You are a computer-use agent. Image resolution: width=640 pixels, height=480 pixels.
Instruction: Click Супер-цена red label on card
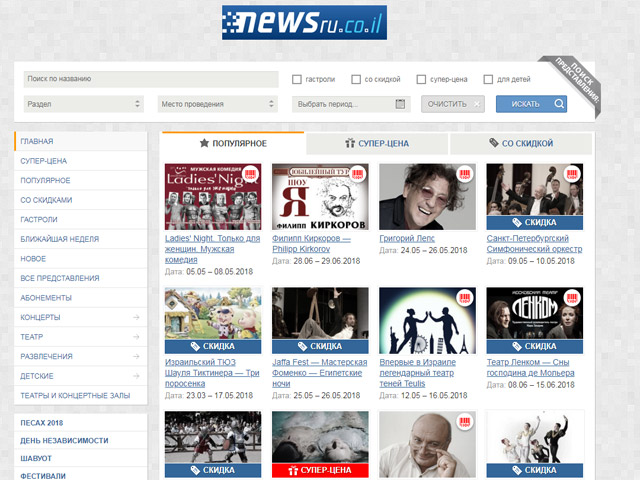tap(320, 470)
